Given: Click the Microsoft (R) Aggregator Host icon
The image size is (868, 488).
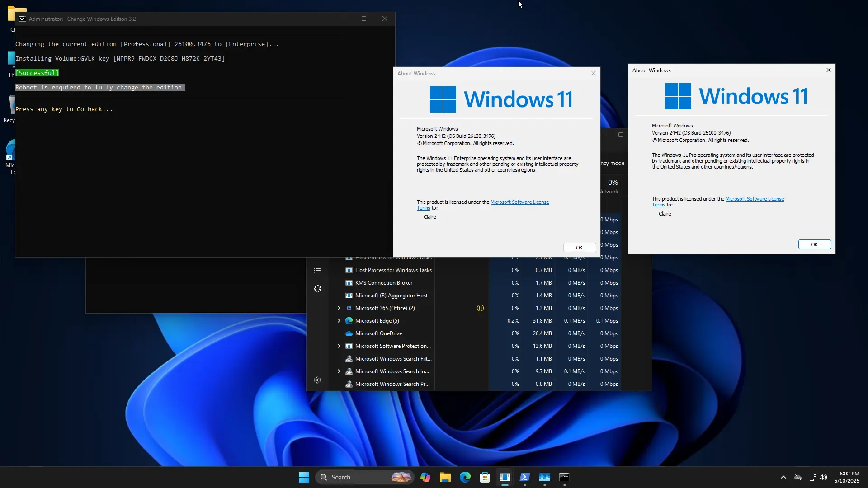Looking at the screenshot, I should (349, 296).
